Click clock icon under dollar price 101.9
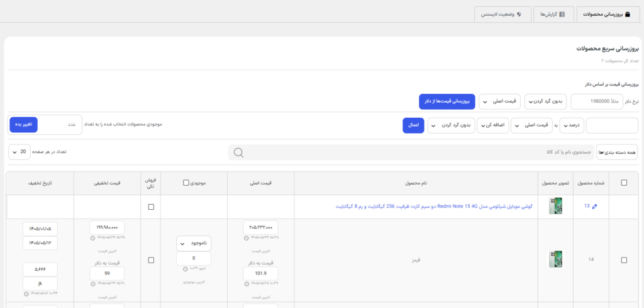This screenshot has width=644, height=308. (x=246, y=283)
